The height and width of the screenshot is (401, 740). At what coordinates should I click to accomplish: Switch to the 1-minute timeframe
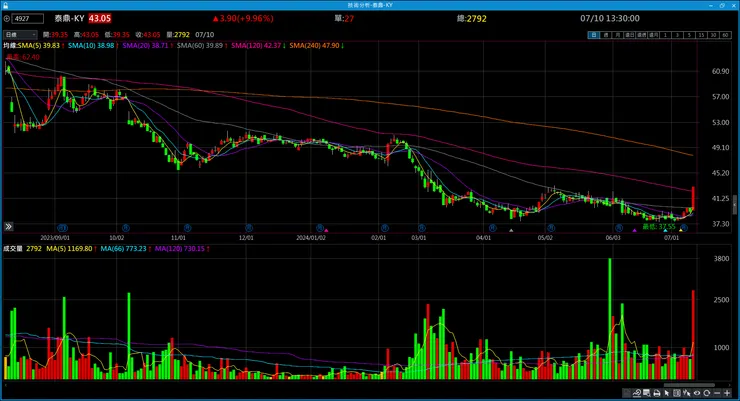pos(665,35)
